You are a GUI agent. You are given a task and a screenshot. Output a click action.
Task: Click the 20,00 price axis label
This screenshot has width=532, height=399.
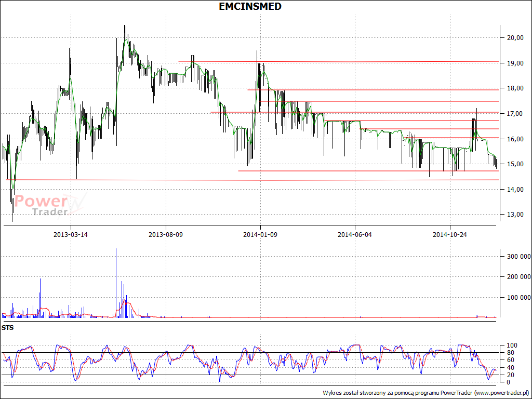[515, 38]
